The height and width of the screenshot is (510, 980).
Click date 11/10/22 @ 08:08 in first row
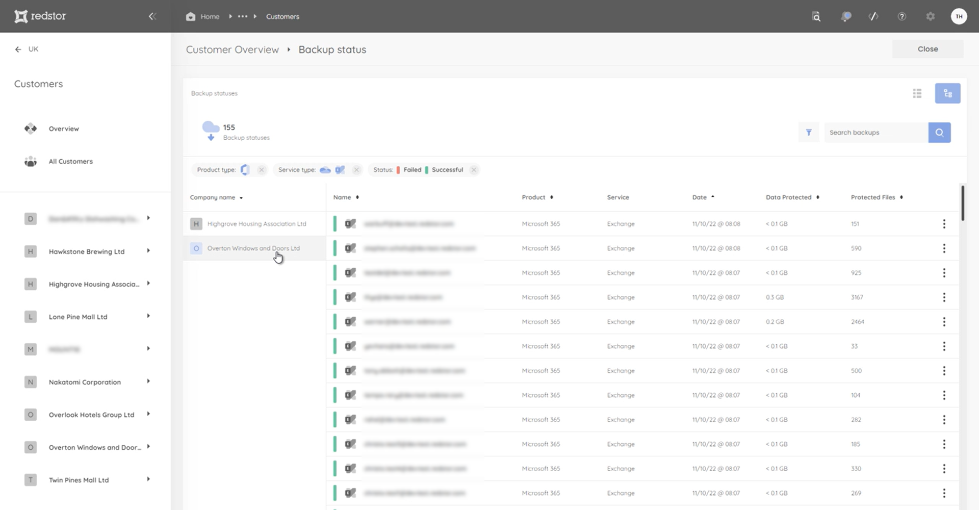tap(716, 224)
